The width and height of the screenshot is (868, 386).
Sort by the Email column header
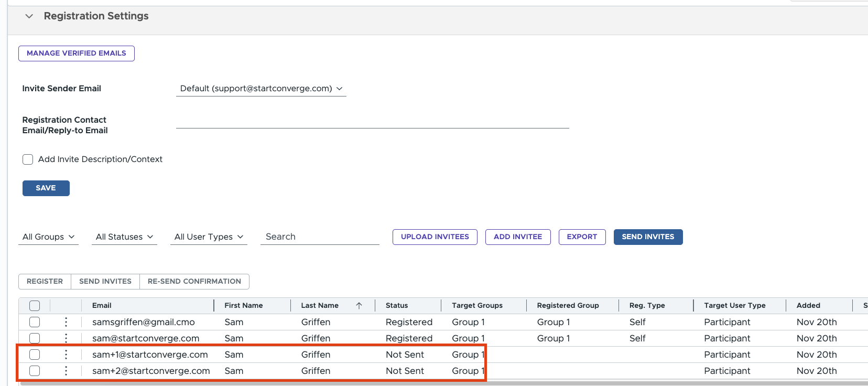pos(102,306)
